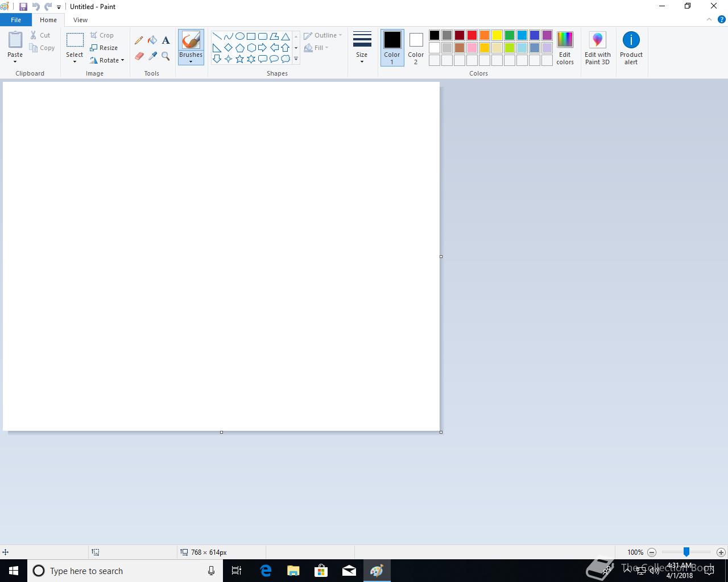
Task: Click Edit with Paint 3D
Action: pos(597,48)
